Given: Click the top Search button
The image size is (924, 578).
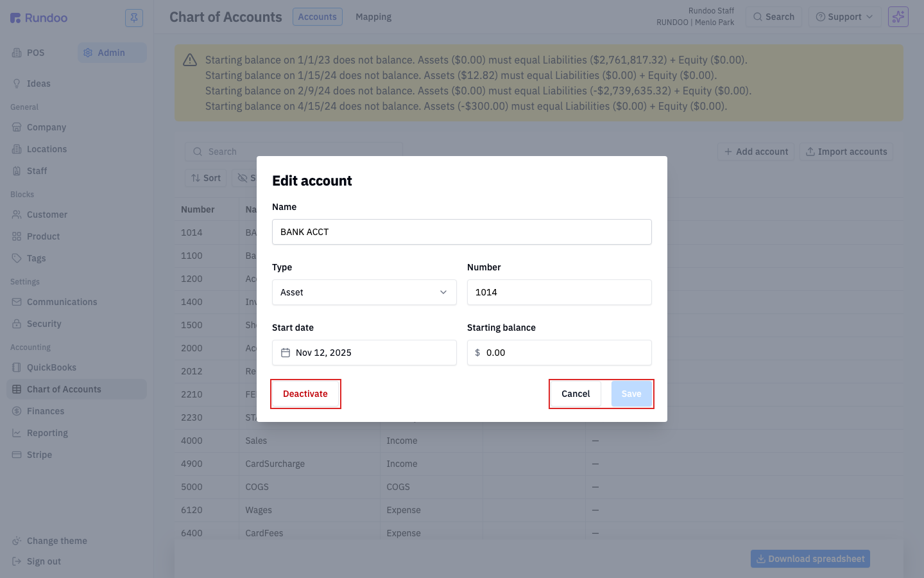Looking at the screenshot, I should coord(773,17).
